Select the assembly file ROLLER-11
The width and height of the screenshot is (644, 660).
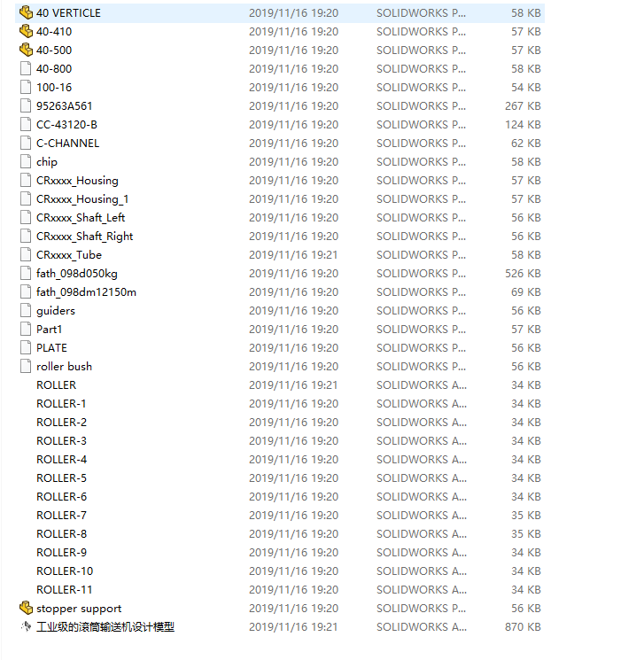(64, 590)
